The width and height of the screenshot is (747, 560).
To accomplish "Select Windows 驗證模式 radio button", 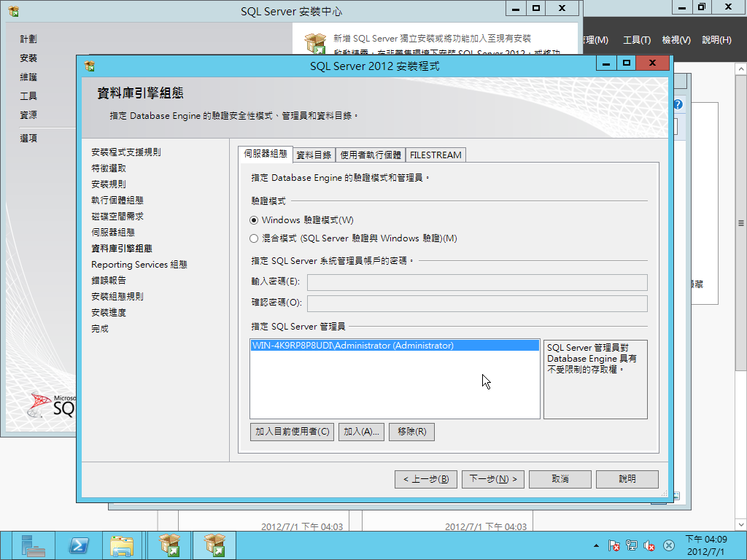I will click(254, 220).
